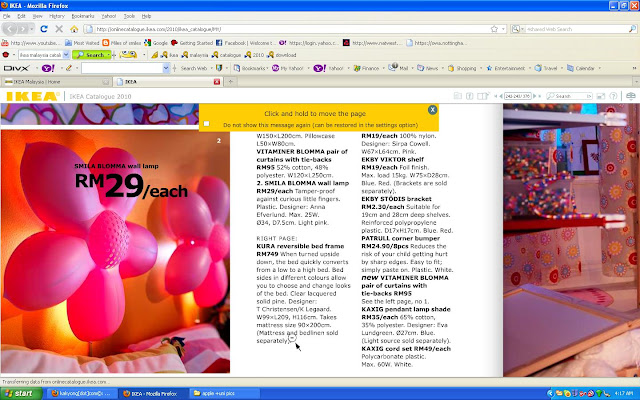Screen dimensions: 640x400
Task: Expand the URL bar history dropdown arrow
Action: click(x=503, y=29)
